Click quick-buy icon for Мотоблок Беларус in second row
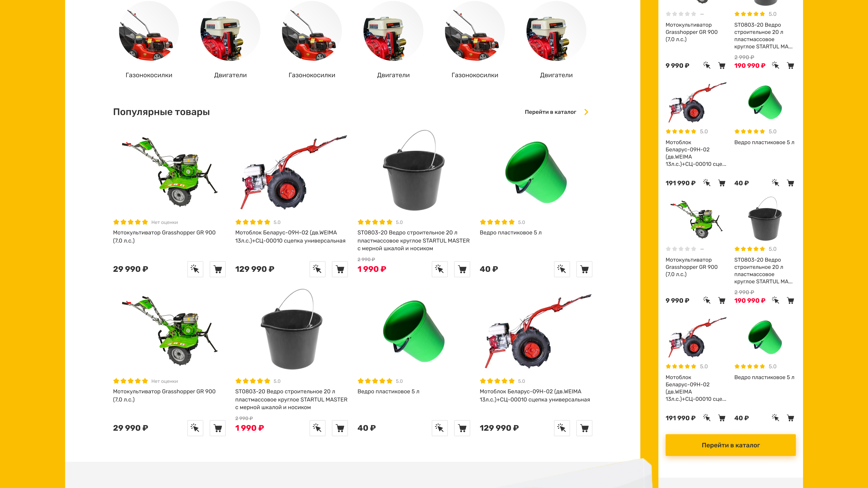This screenshot has width=868, height=488. (x=562, y=428)
